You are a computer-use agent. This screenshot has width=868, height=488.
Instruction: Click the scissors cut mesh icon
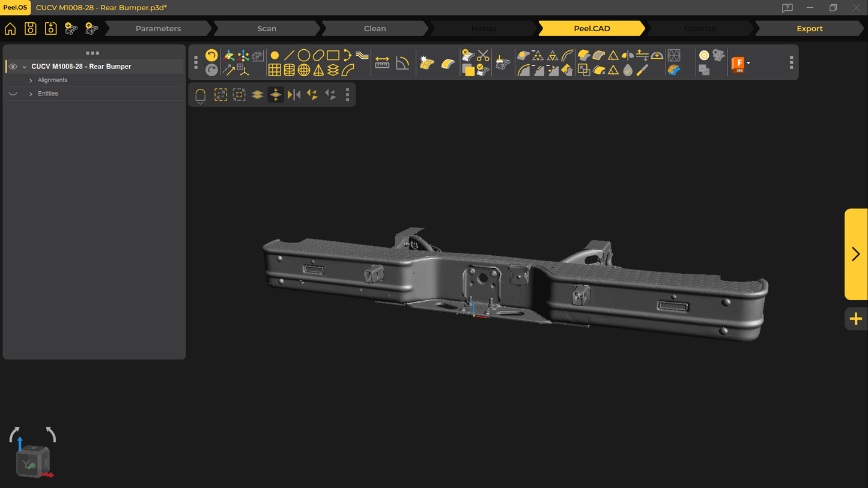pyautogui.click(x=483, y=56)
